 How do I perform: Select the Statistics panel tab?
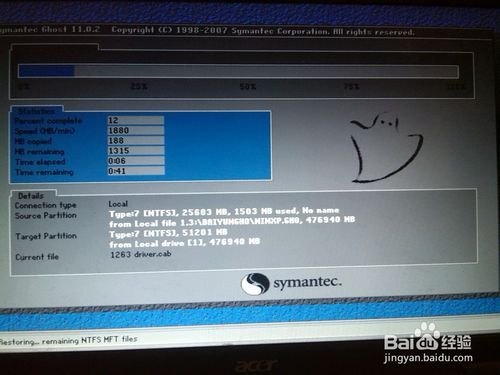[37, 111]
